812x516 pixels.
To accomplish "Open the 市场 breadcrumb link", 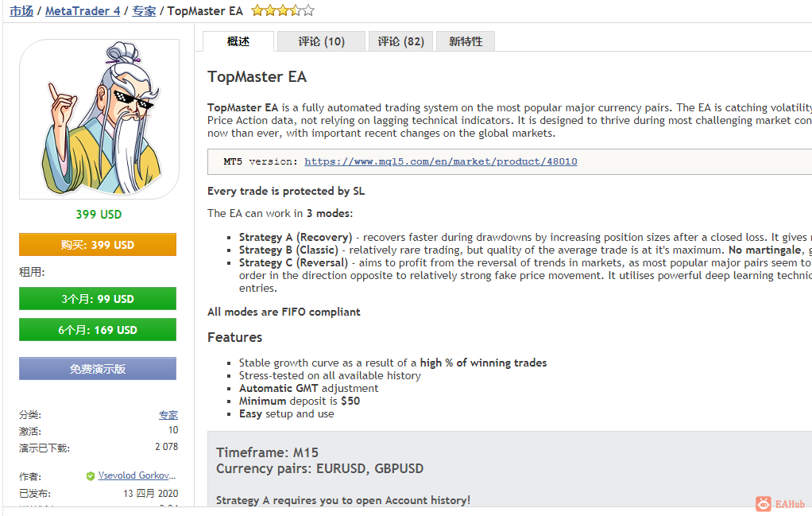I will click(21, 11).
